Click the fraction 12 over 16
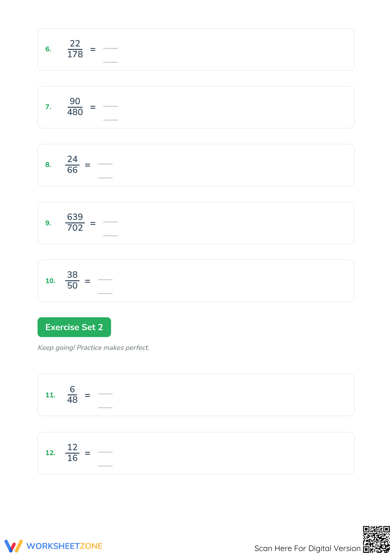The image size is (392, 555). click(72, 453)
